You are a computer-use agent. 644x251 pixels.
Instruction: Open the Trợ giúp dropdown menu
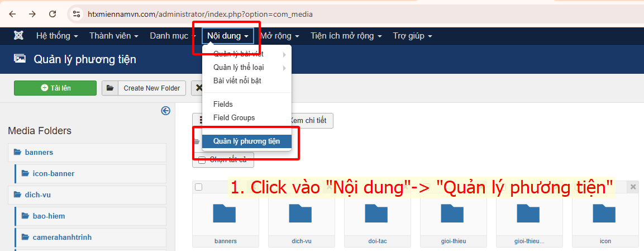point(412,36)
